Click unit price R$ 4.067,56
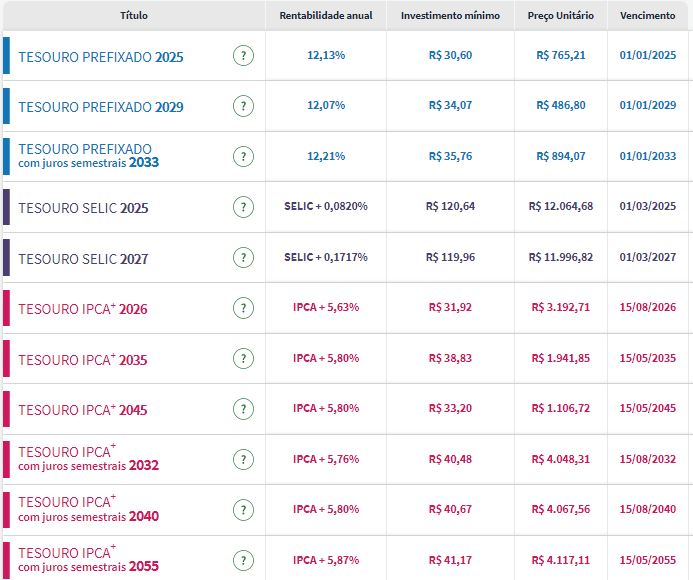 click(x=561, y=509)
